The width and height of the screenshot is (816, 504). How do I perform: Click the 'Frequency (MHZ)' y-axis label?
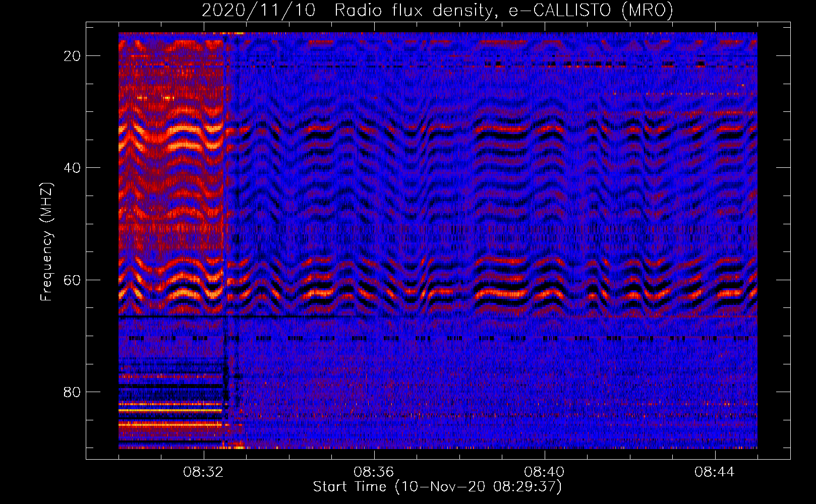46,241
